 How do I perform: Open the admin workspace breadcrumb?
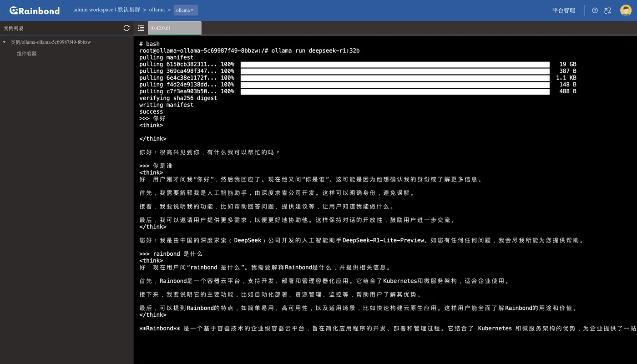[93, 10]
